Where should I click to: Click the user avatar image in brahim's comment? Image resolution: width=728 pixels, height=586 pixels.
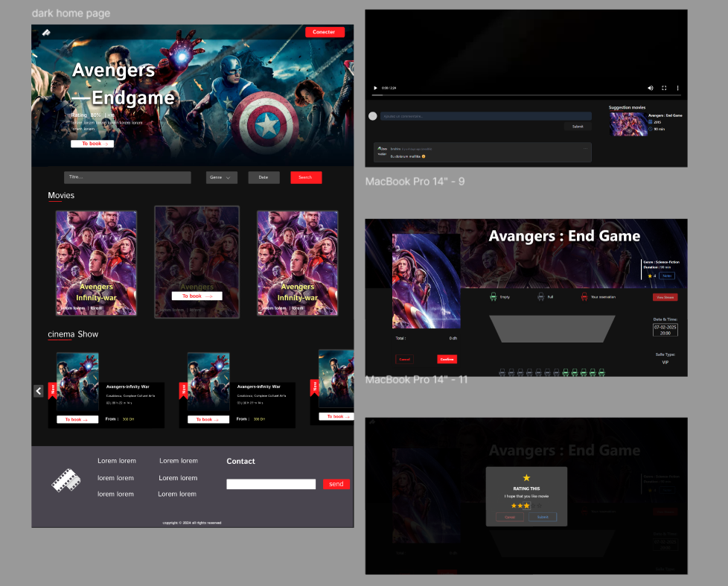(x=382, y=151)
